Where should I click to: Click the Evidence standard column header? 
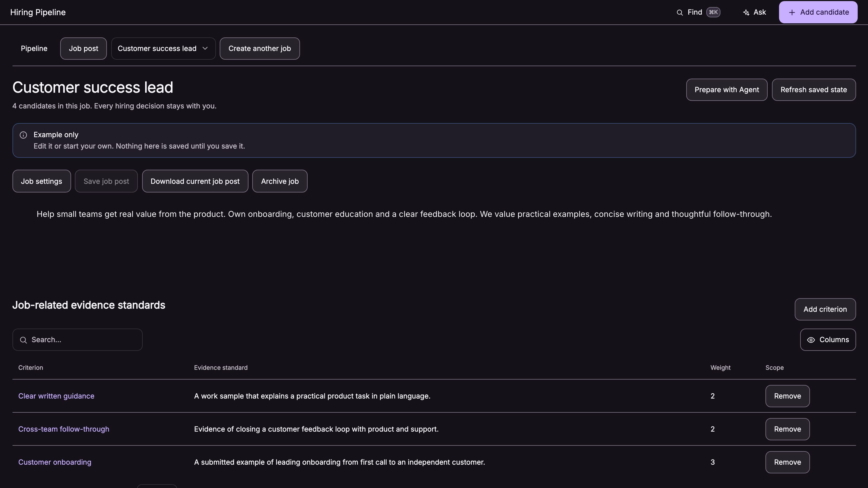(221, 368)
